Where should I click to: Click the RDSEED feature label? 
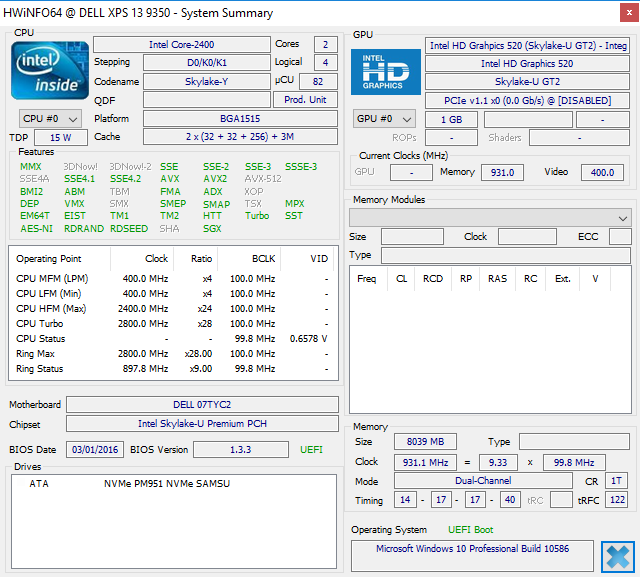[x=129, y=229]
